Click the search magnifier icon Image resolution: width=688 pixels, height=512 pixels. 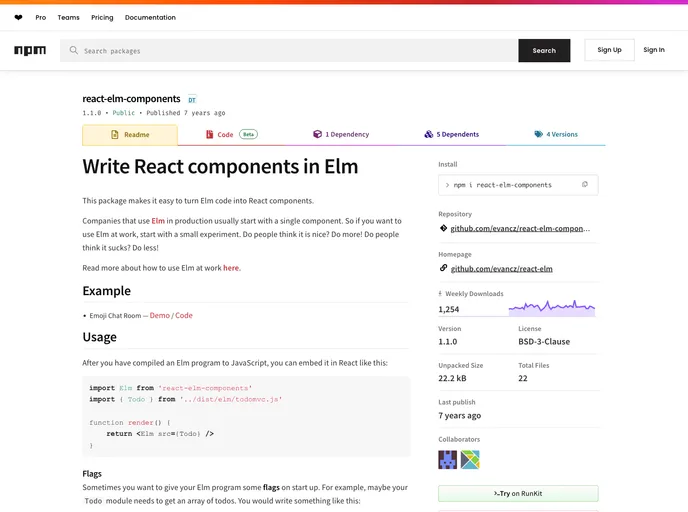pos(74,50)
